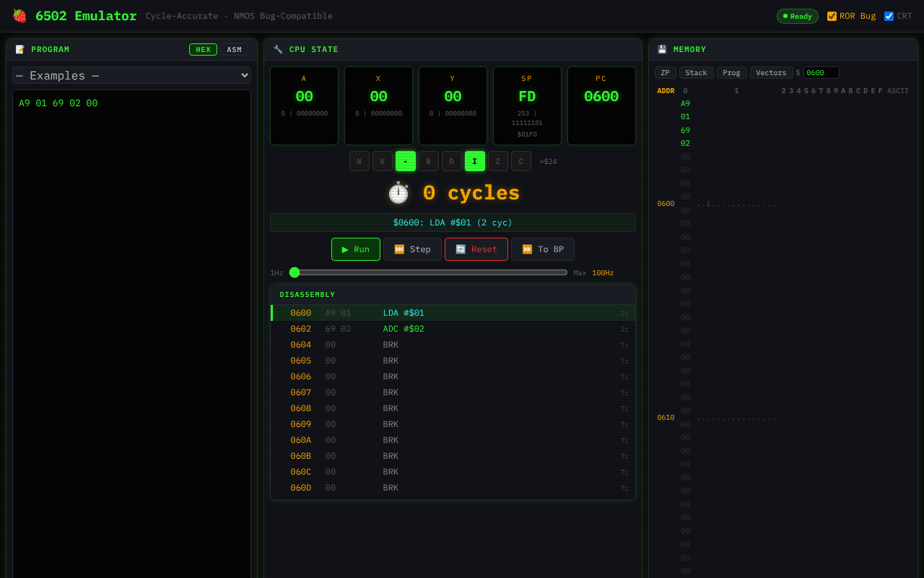The width and height of the screenshot is (924, 578).
Task: Click the 6502 Emulator title
Action: (86, 16)
